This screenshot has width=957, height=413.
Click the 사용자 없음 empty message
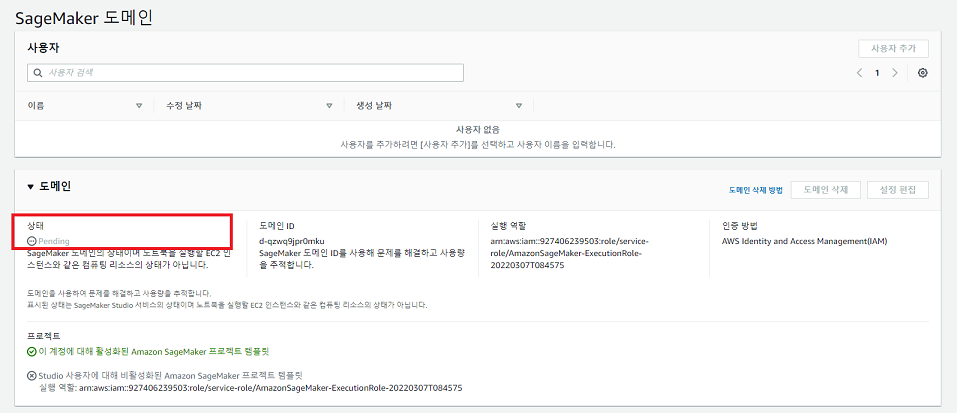coord(478,130)
